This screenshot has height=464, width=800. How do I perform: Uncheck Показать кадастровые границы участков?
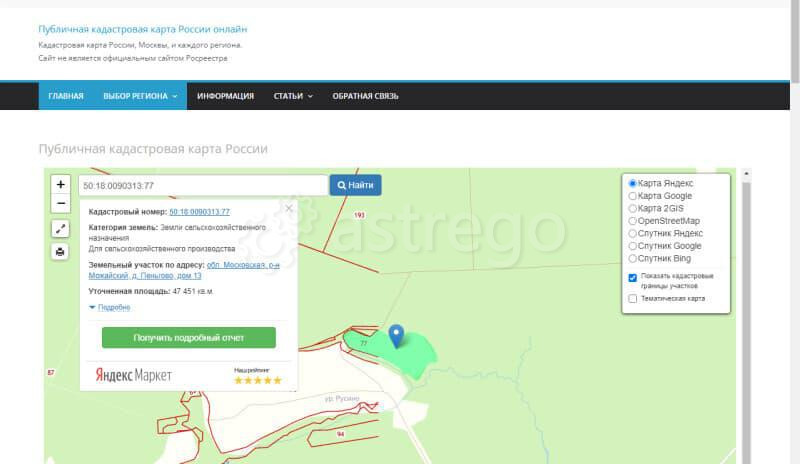(633, 278)
